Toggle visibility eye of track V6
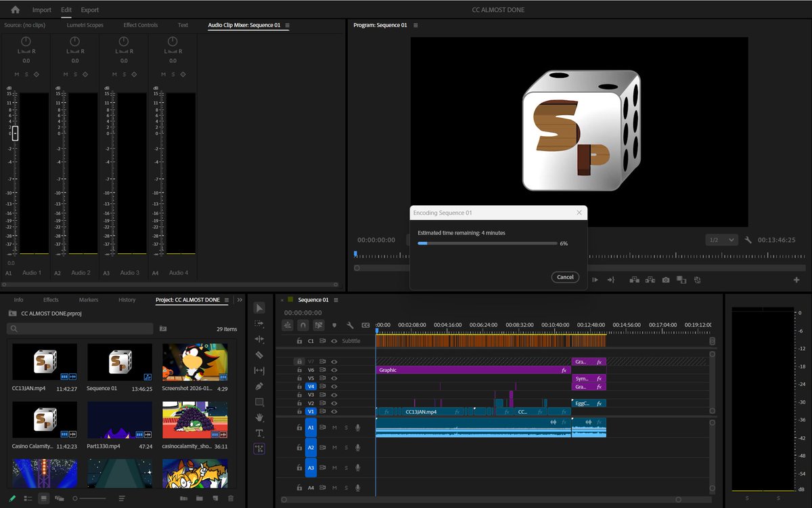The width and height of the screenshot is (812, 508). [334, 370]
